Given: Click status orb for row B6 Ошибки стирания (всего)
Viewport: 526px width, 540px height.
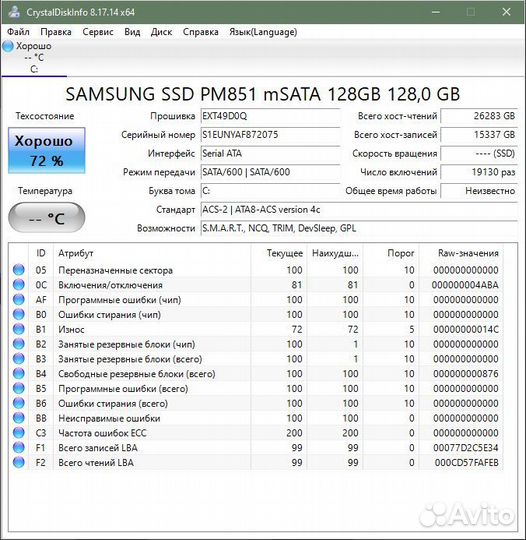Looking at the screenshot, I should pos(19,403).
